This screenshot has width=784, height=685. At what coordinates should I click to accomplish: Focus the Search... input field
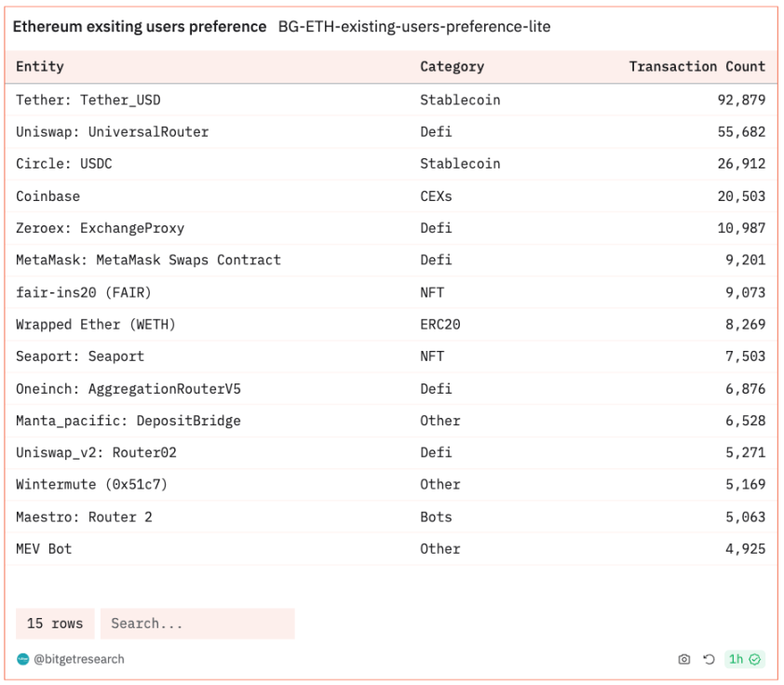(x=196, y=624)
